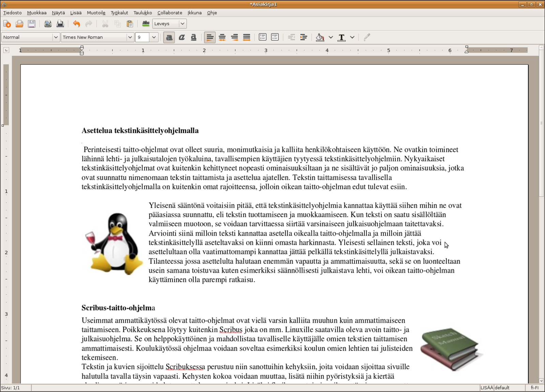Expand the Times New Roman font dropdown

click(130, 37)
